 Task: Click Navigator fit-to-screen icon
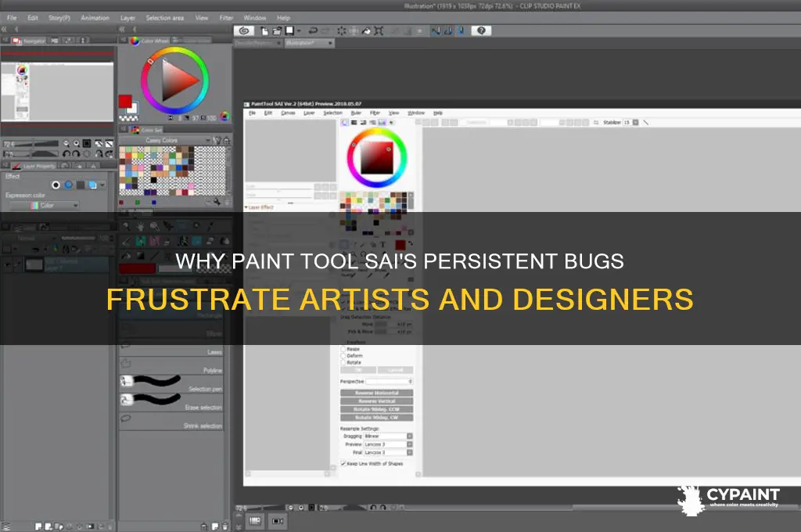(88, 144)
